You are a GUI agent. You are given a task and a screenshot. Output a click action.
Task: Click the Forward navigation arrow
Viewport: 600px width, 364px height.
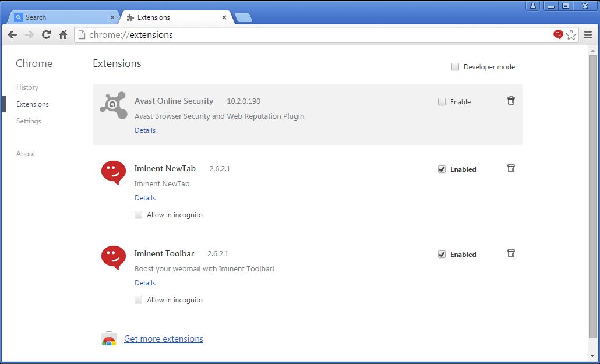coord(29,35)
